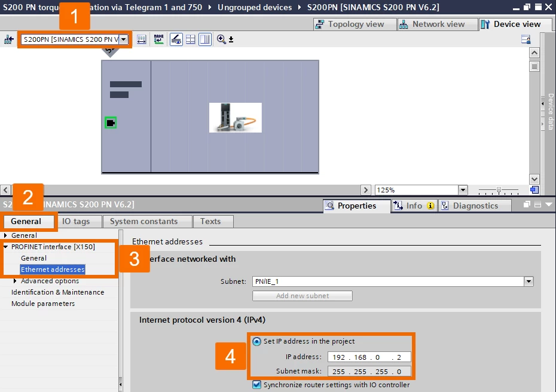This screenshot has height=392, width=556.
Task: Open the Properties tab in the inspector
Action: tap(356, 206)
